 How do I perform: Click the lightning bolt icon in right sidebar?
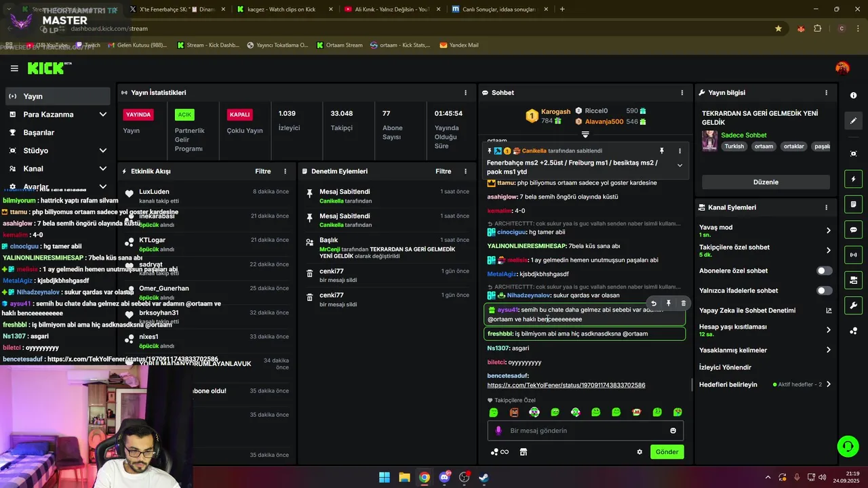[853, 179]
